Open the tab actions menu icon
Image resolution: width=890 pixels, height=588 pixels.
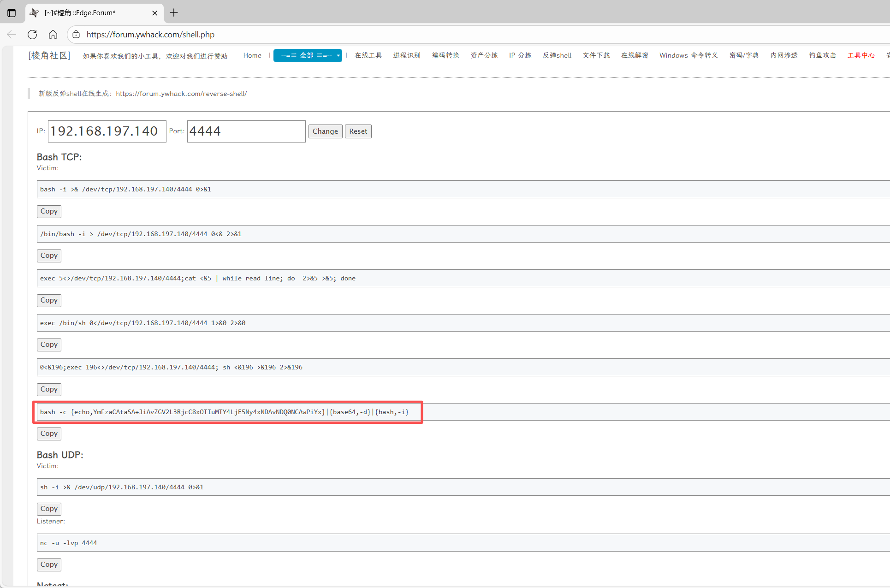coord(12,13)
